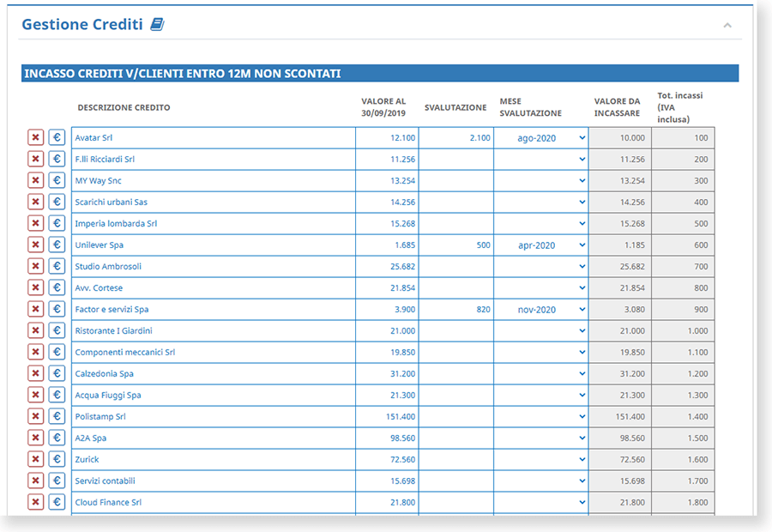Remove the Zurick credit row
772x532 pixels.
coord(35,459)
